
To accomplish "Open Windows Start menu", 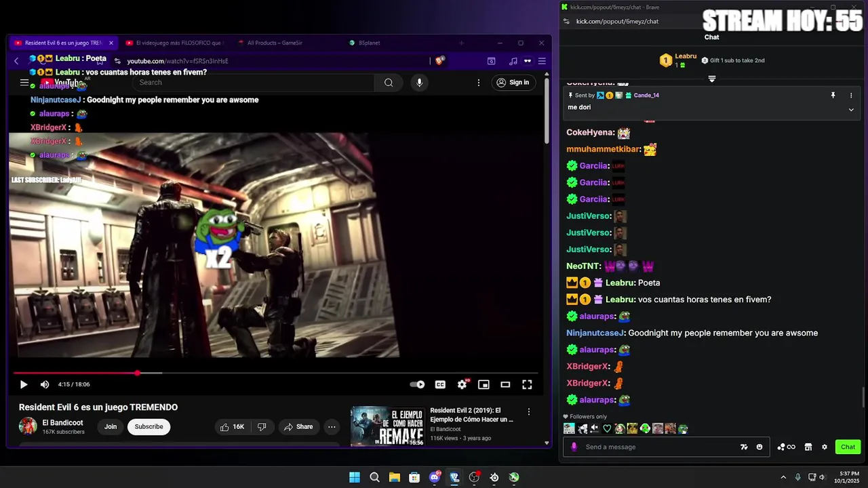I will point(355,477).
